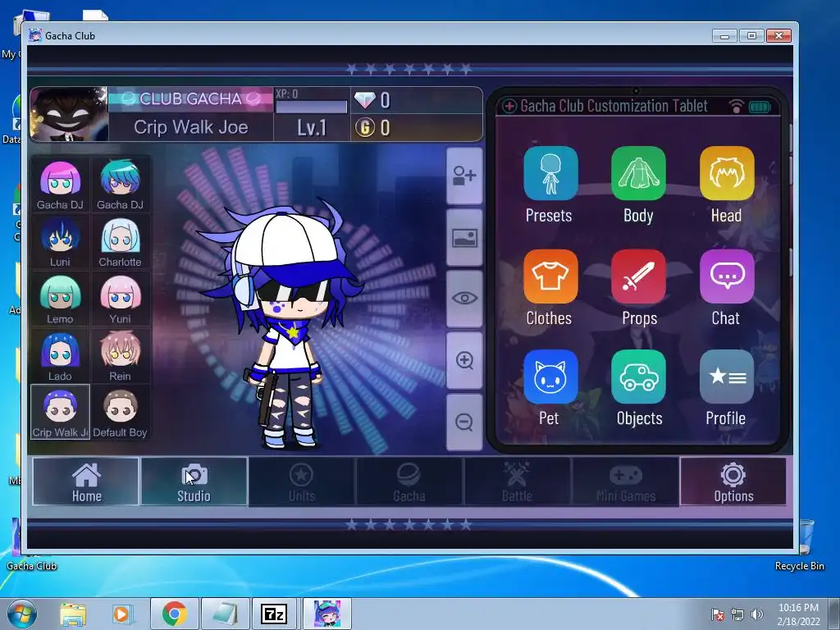Open the Head customization icon
The width and height of the screenshot is (840, 630).
(727, 173)
